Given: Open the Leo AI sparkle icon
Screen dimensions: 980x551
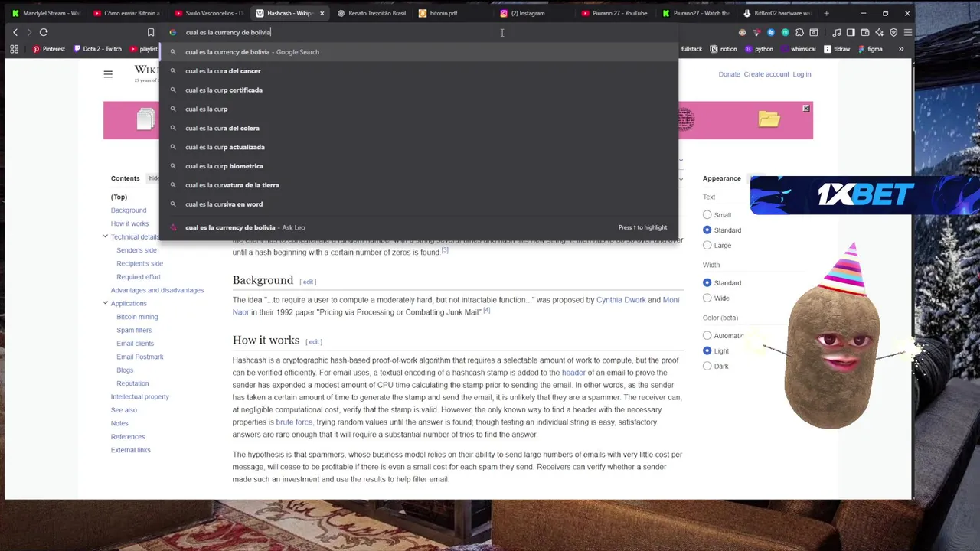Looking at the screenshot, I should (879, 32).
